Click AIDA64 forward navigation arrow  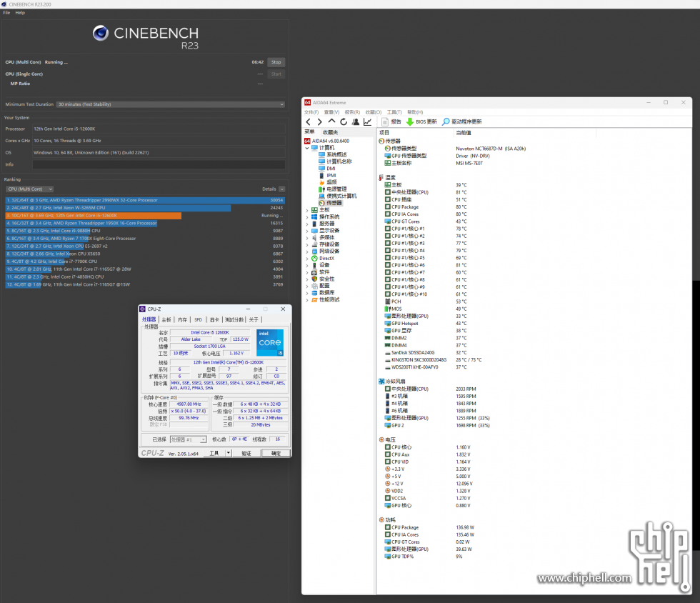320,122
